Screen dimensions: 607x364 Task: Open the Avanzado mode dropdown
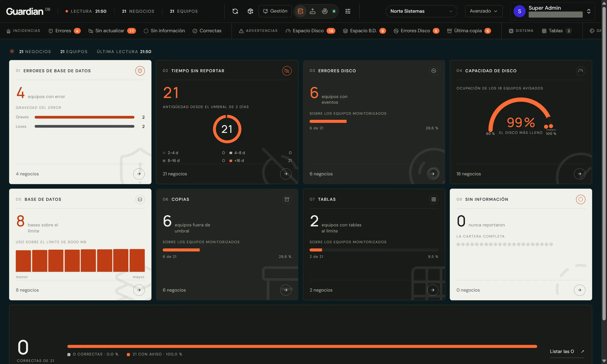pos(484,11)
